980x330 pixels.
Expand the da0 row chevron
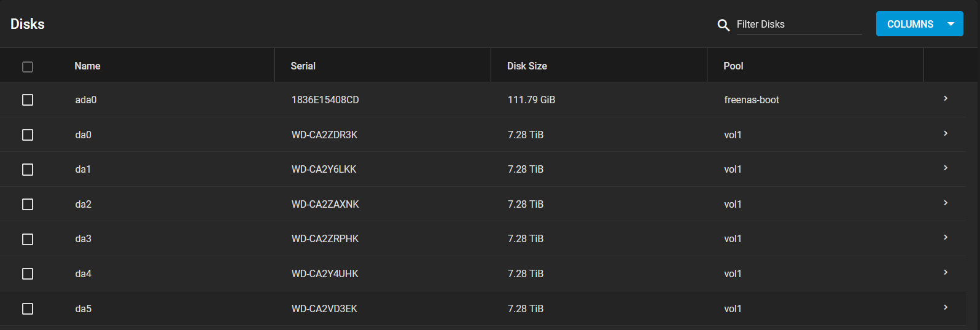(946, 133)
